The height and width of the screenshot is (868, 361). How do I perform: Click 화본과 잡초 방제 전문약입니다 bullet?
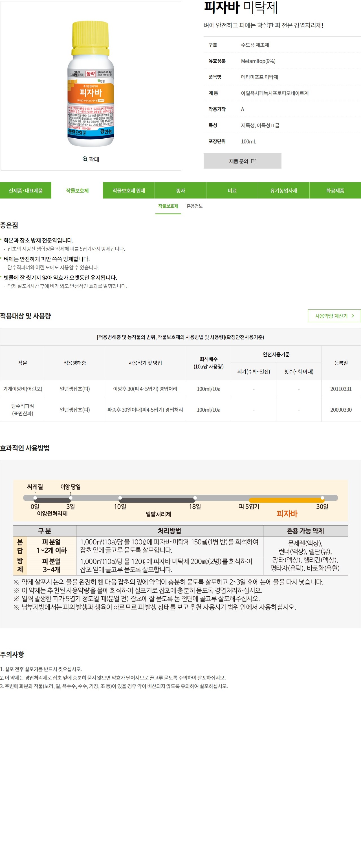[38, 240]
